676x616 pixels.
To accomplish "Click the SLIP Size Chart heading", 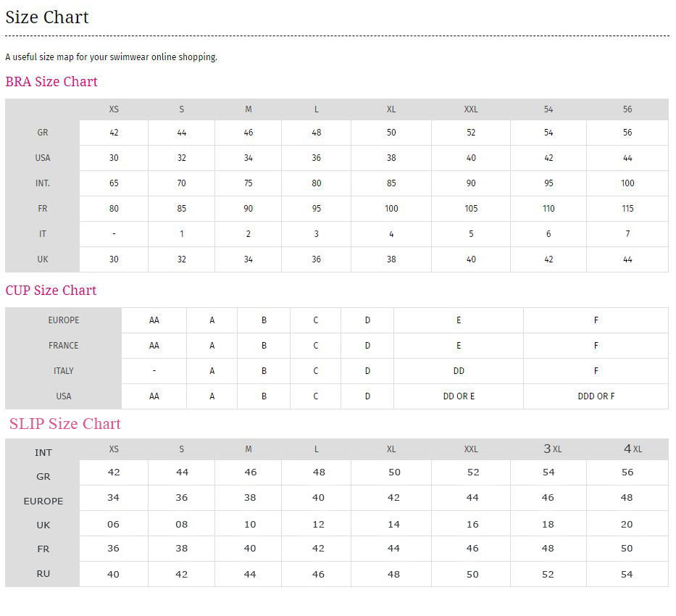I will pos(64,424).
